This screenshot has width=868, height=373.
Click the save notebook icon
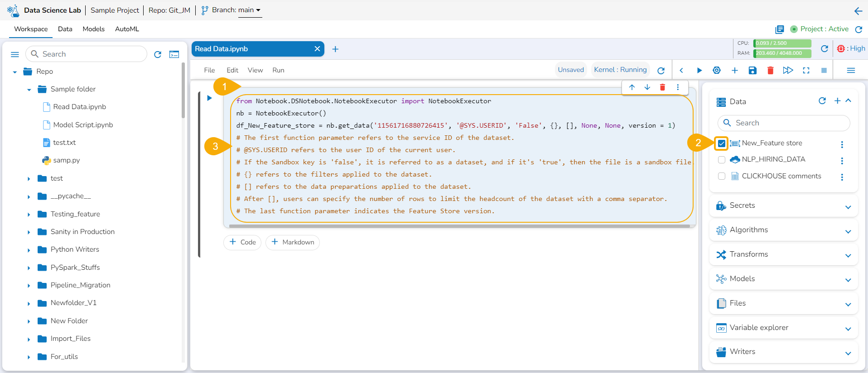[x=752, y=70]
